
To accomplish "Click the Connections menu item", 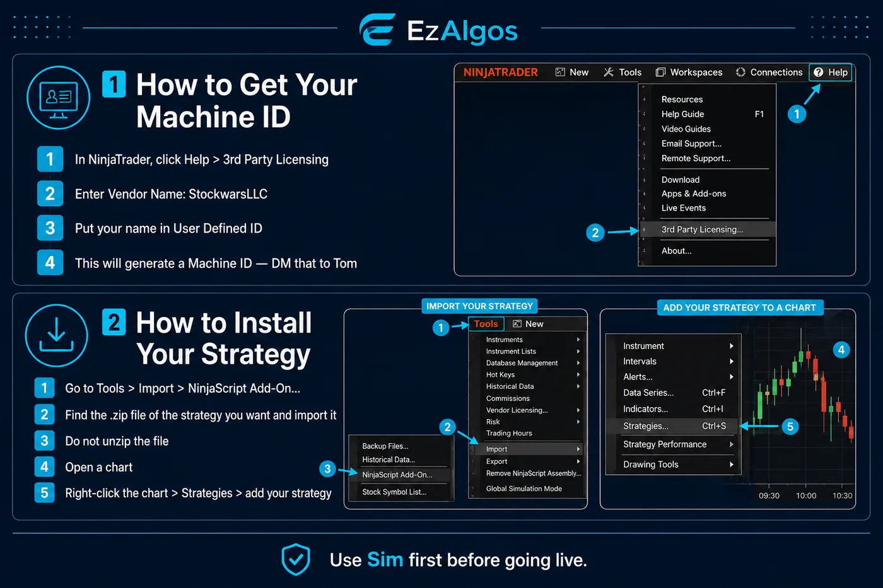I will 769,72.
